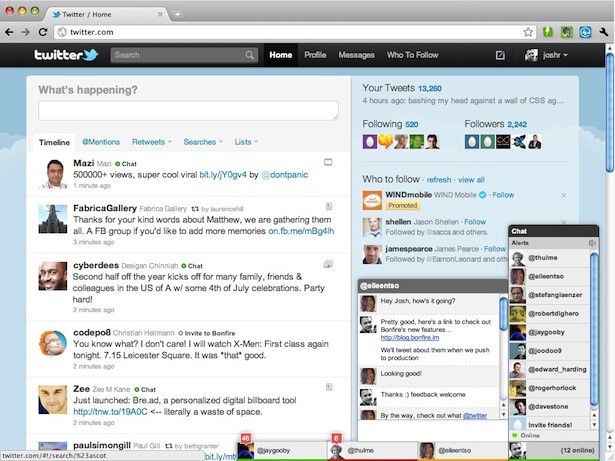The image size is (615, 461).
Task: Click the chat contact list scrollbar
Action: 594,330
